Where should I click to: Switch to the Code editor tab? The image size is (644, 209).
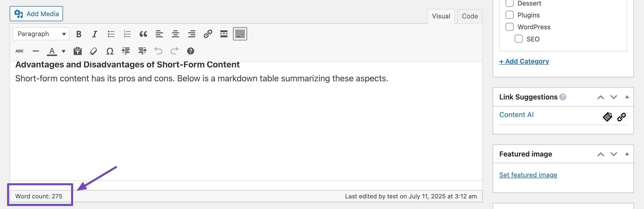470,16
